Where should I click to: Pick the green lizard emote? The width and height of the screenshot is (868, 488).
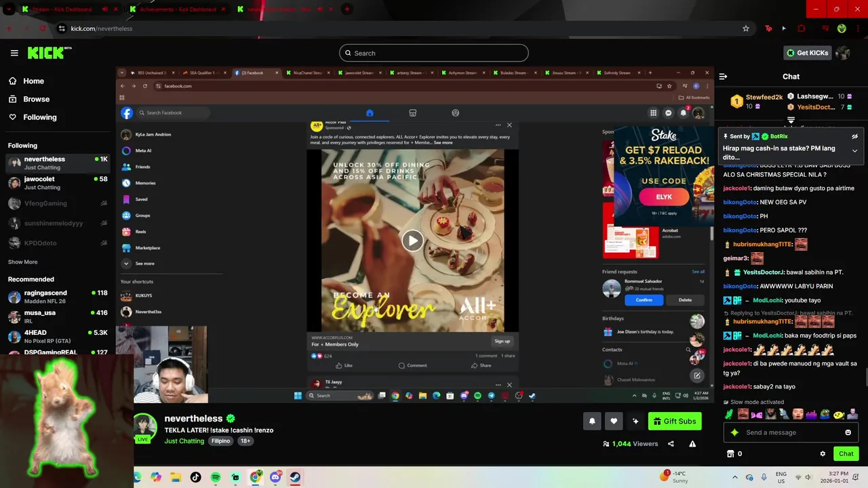[x=729, y=413]
